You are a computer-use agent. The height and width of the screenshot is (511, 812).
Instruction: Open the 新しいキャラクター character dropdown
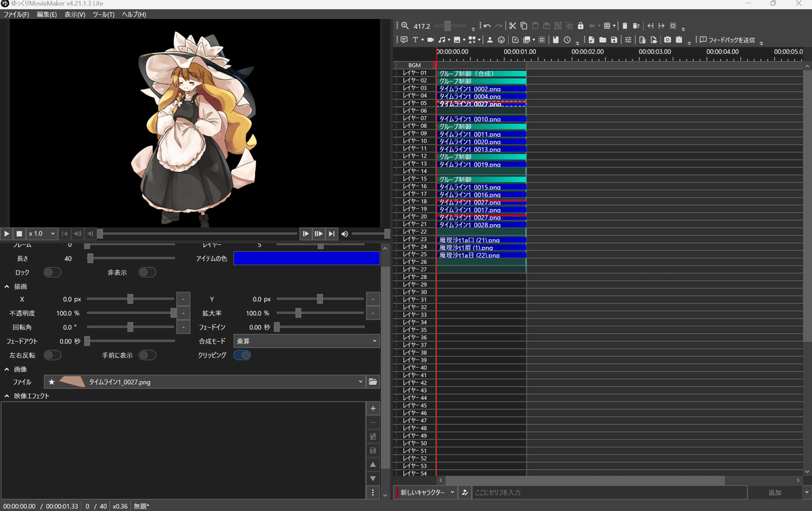pos(426,492)
